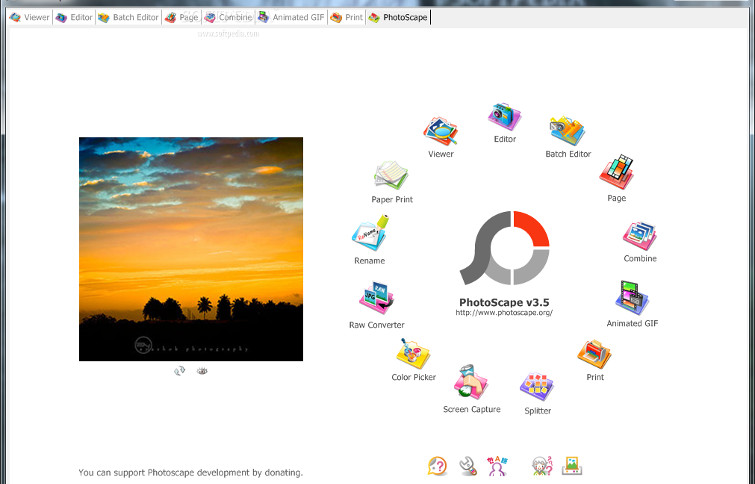Open the help speech-bubble question icon
755x484 pixels.
(437, 466)
